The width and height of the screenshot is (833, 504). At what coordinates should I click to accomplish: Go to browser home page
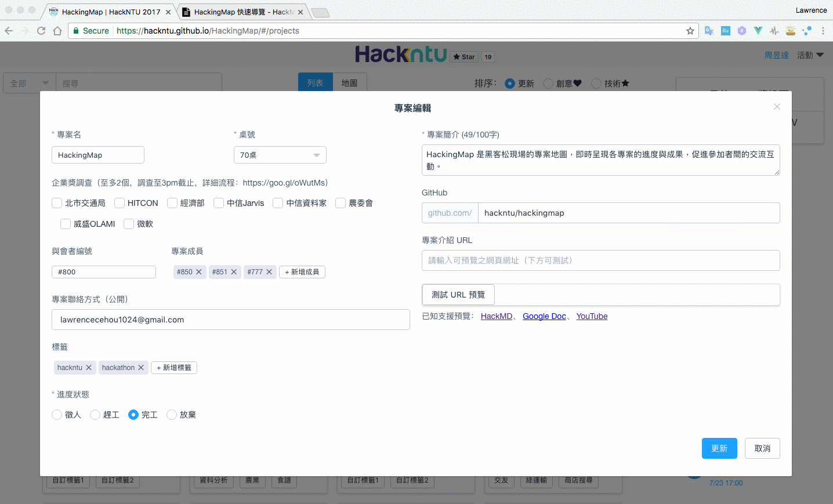tap(57, 31)
